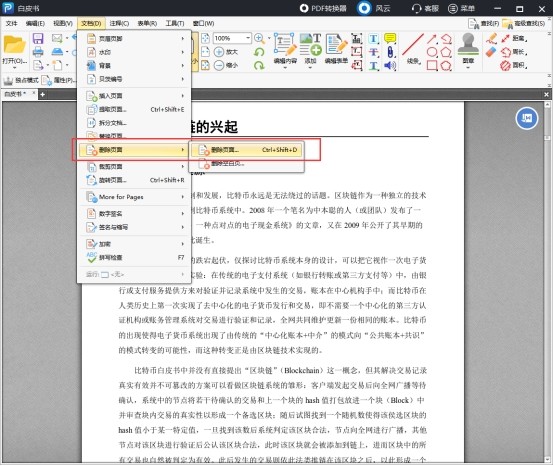The image size is (553, 466).
Task: Click the 编辑表单 edit form tool
Action: click(x=336, y=49)
